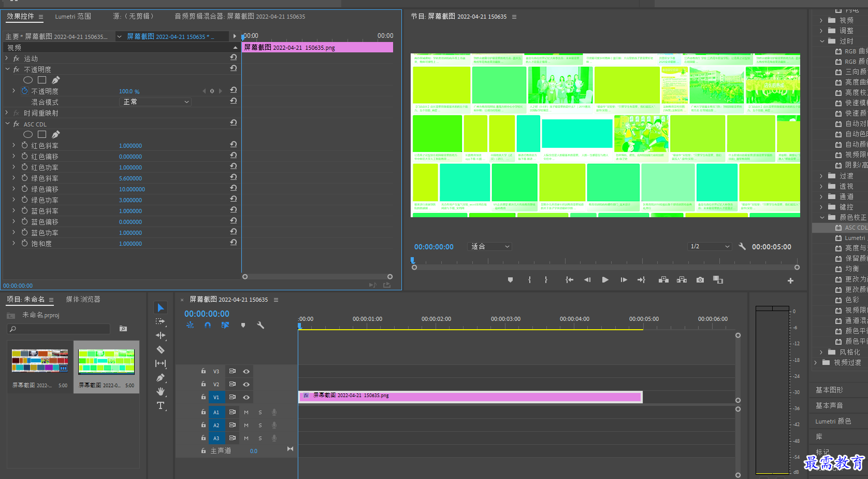Reset the 运动 effect
This screenshot has width=868, height=479.
point(234,58)
